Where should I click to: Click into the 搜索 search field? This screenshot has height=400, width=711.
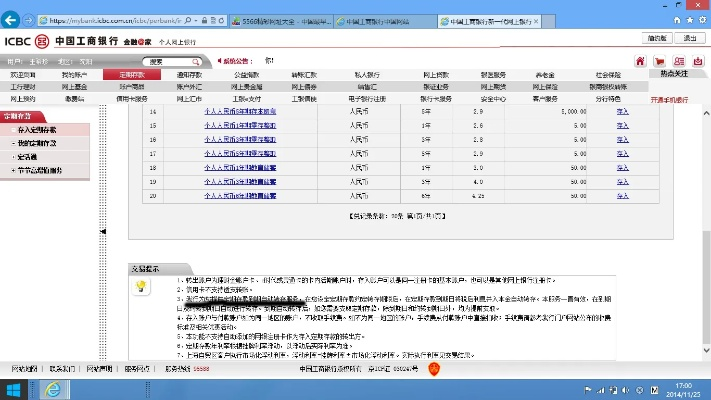point(160,62)
